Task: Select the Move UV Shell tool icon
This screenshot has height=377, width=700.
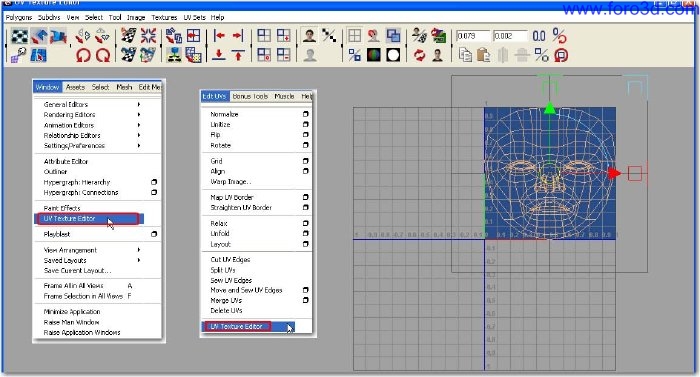Action: pyautogui.click(x=39, y=36)
